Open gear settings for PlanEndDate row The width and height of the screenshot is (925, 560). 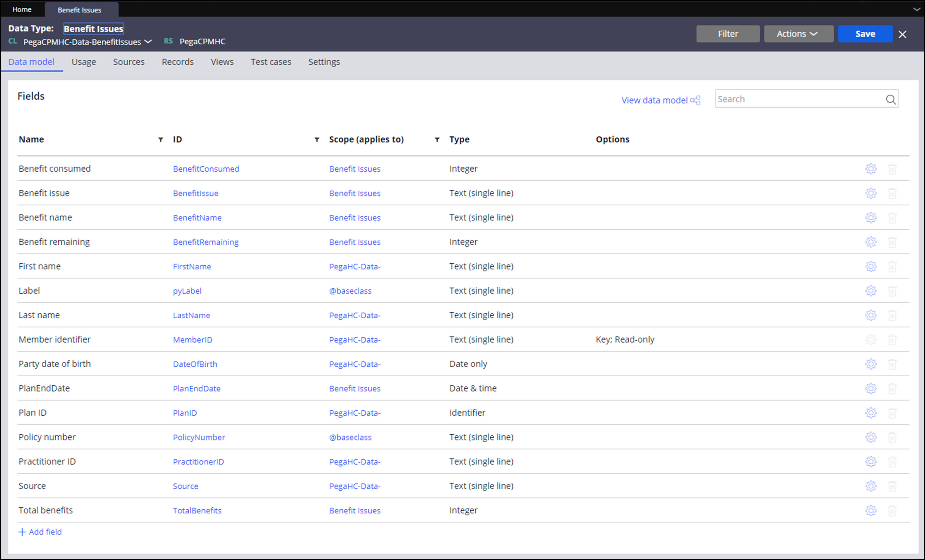coord(871,388)
